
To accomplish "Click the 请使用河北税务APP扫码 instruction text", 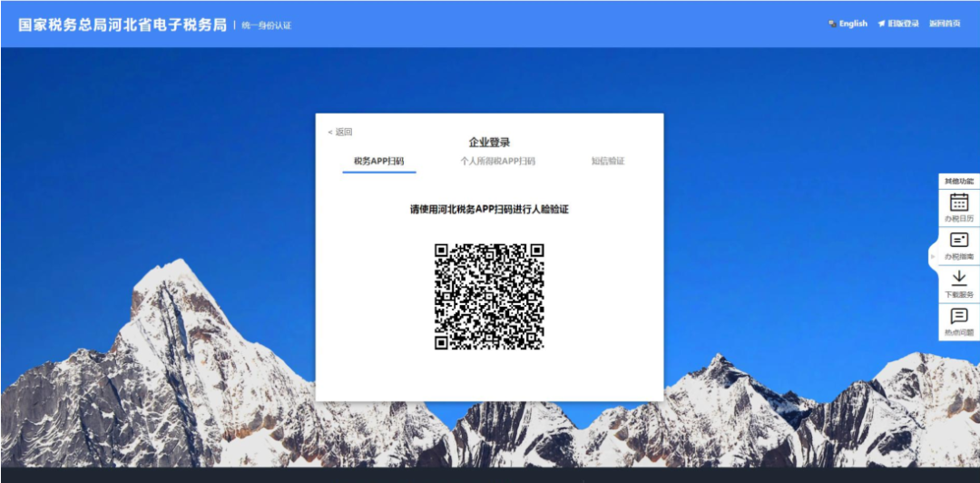I will 489,210.
